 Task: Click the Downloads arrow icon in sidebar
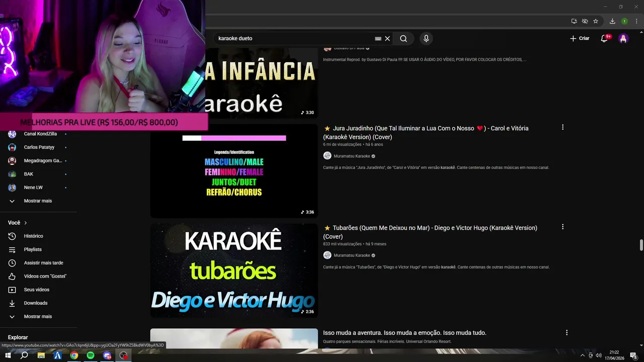(x=12, y=303)
